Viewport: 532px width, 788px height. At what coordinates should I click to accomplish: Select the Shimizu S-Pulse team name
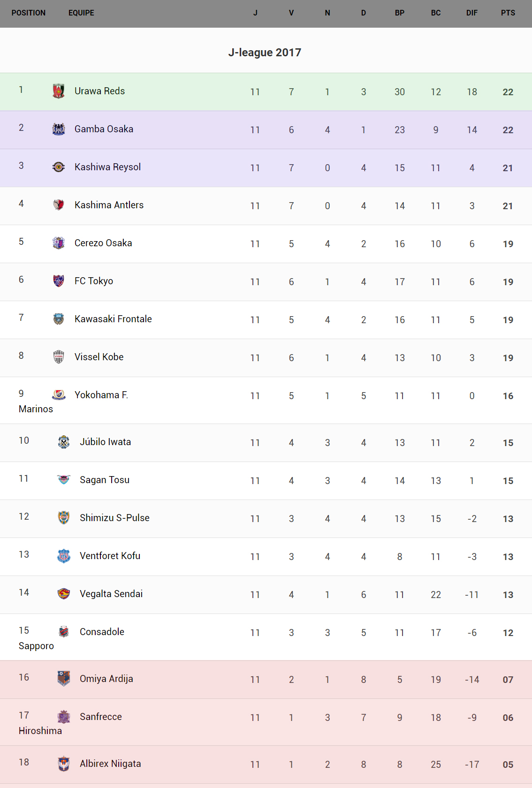point(114,518)
